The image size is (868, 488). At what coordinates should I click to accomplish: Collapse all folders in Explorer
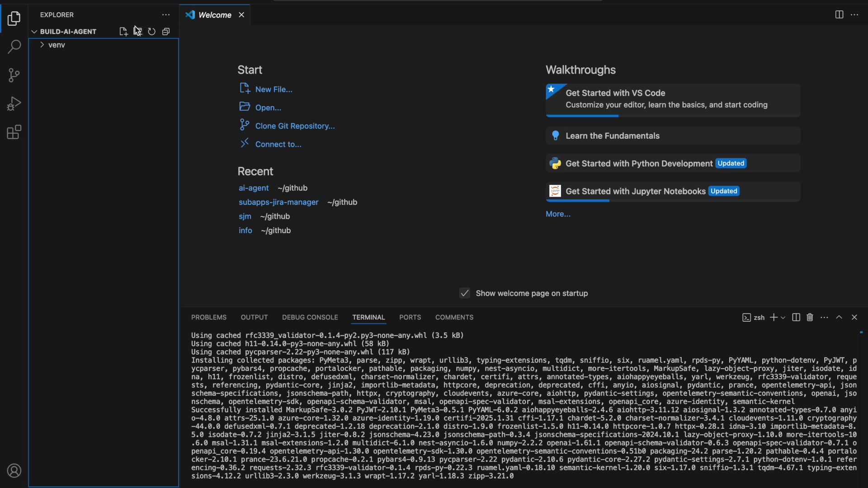[x=166, y=32]
